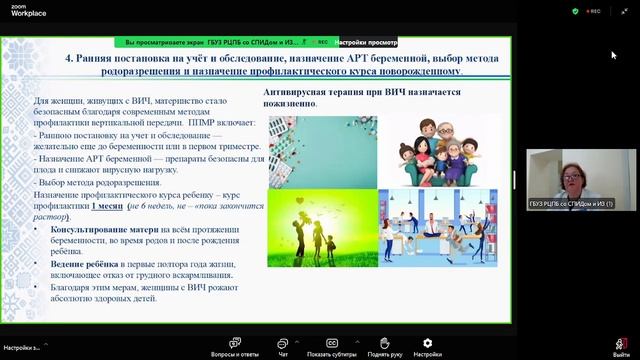Expand chat options caret next to Чат
The height and width of the screenshot is (360, 640).
pyautogui.click(x=297, y=342)
